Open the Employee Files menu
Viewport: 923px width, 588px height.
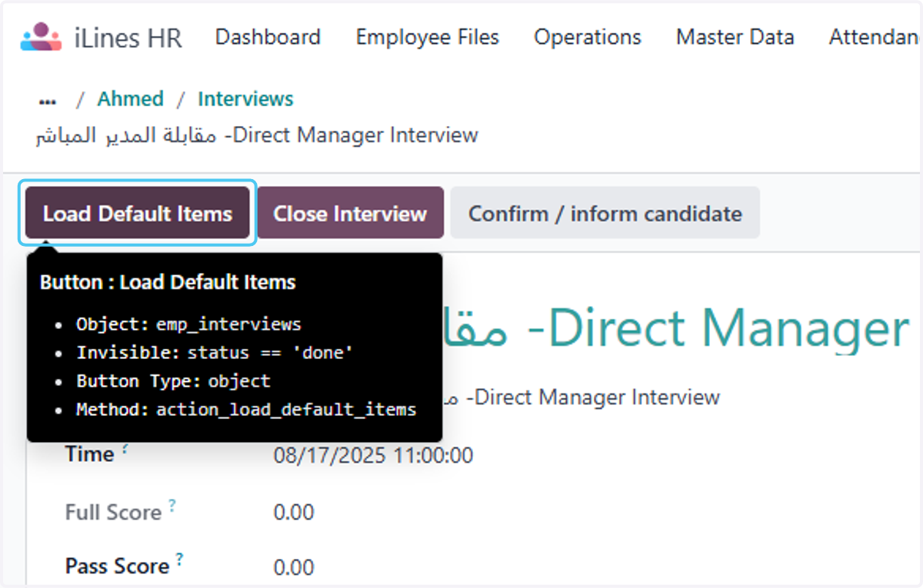point(427,37)
